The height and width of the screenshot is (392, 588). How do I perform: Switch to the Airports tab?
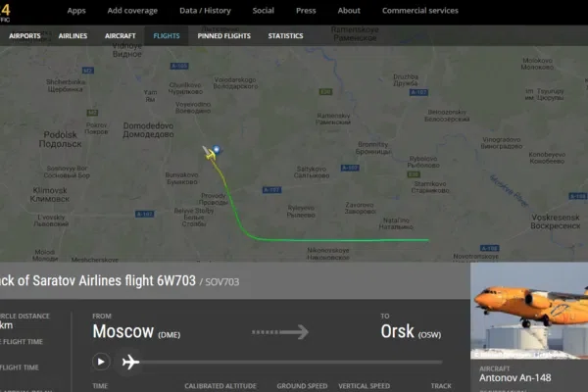tap(24, 36)
